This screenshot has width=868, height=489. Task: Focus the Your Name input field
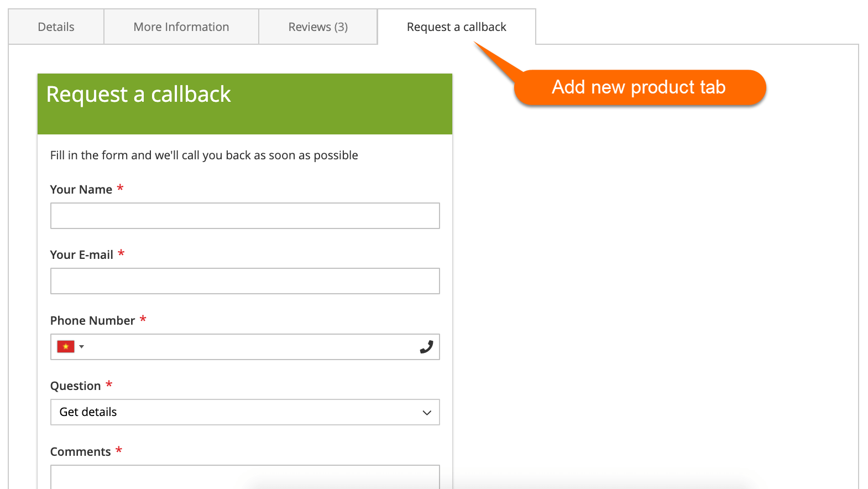(x=245, y=216)
